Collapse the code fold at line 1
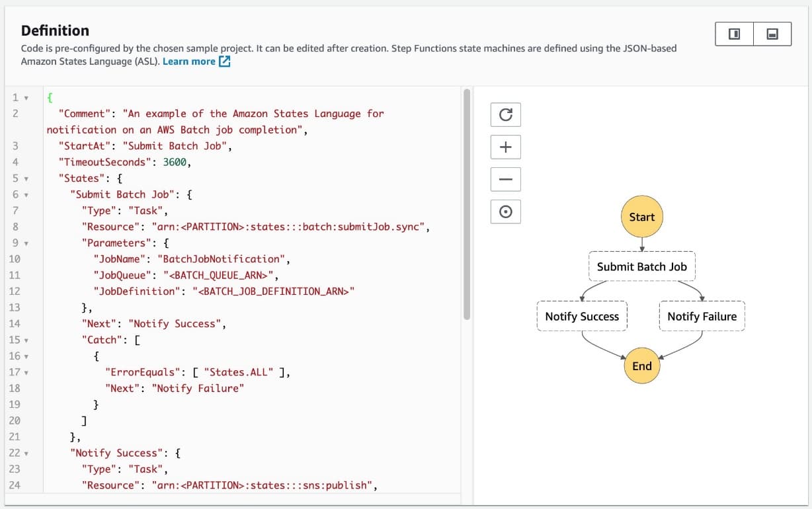The image size is (812, 509). coord(26,98)
